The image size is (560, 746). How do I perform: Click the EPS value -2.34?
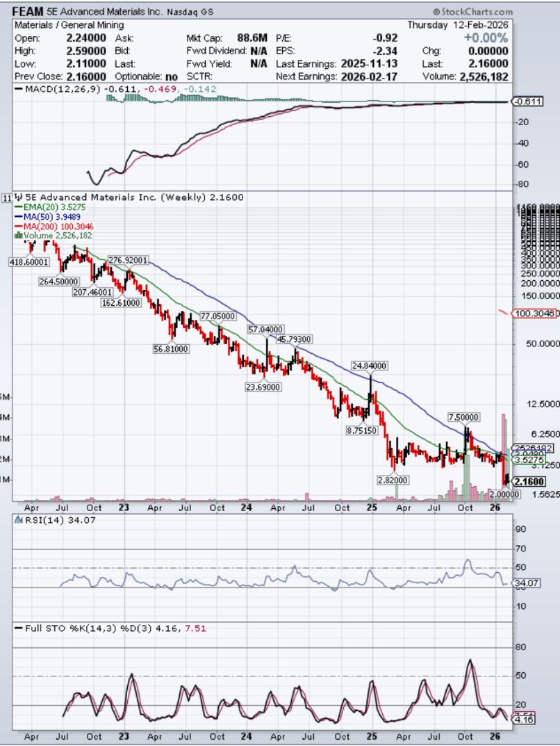[385, 51]
